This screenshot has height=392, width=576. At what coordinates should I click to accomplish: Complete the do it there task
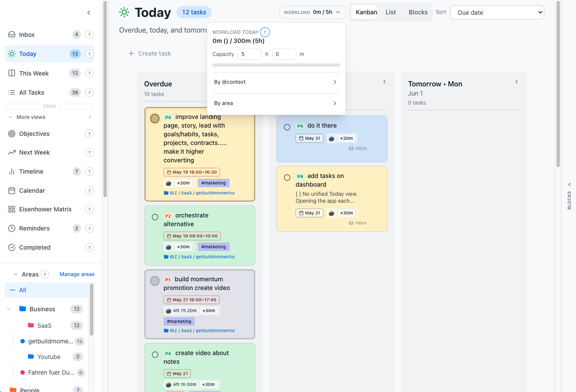click(x=287, y=127)
